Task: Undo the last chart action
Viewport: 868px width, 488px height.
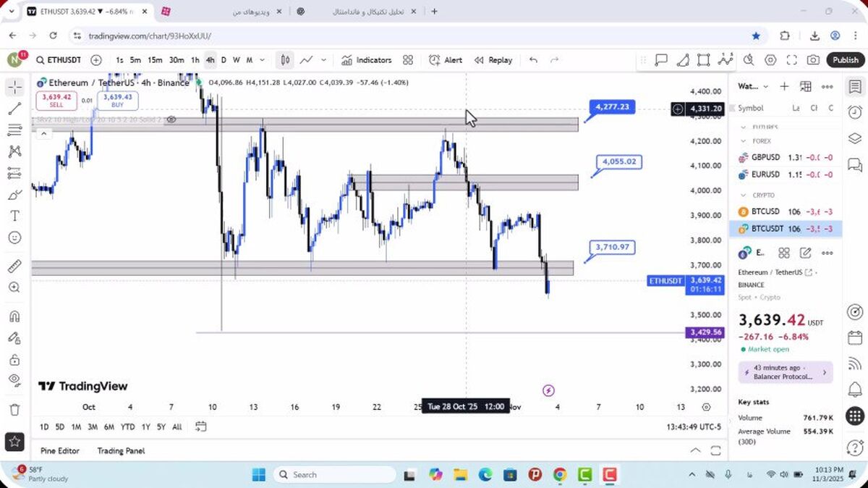Action: (x=533, y=60)
